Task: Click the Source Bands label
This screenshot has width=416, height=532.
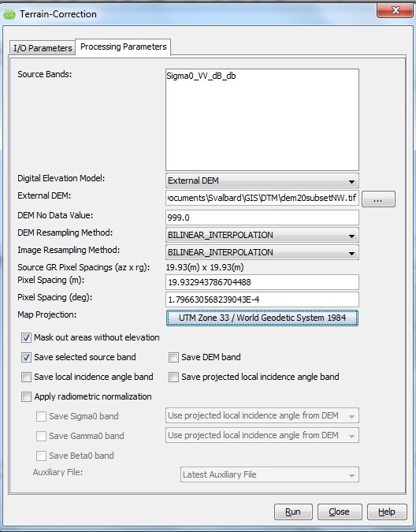Action: 44,74
